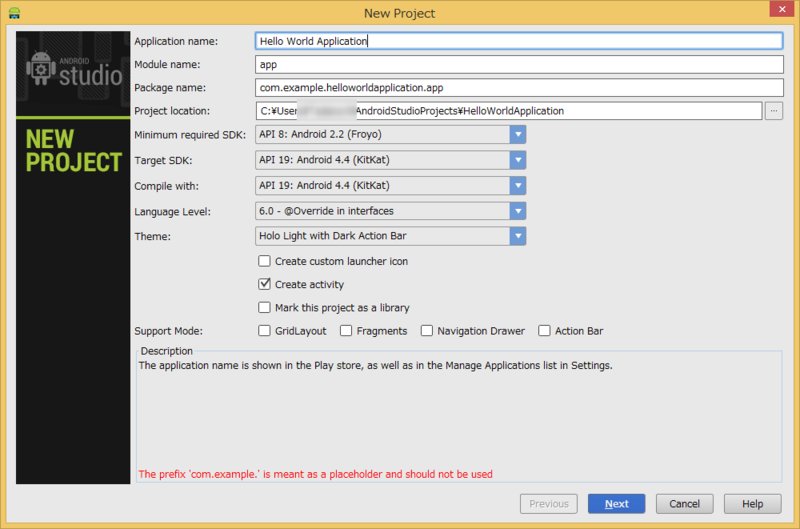
Task: Click the red com.example prefix warning
Action: point(315,474)
